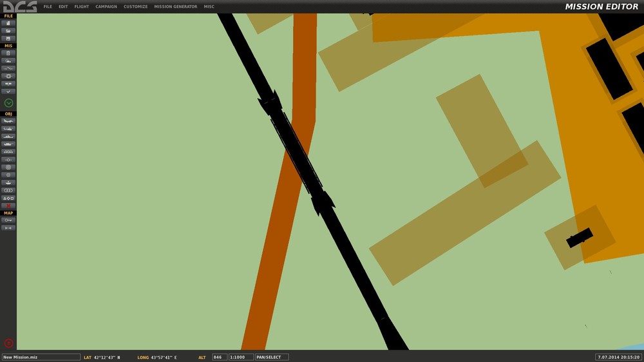Select the helicopter group placement tool
The width and height of the screenshot is (644, 362).
tap(8, 129)
